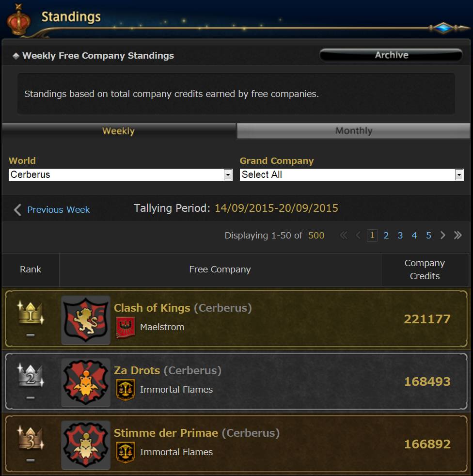Screen dimensions: 473x476
Task: Click the Stimme der Primae crest
Action: click(x=86, y=445)
